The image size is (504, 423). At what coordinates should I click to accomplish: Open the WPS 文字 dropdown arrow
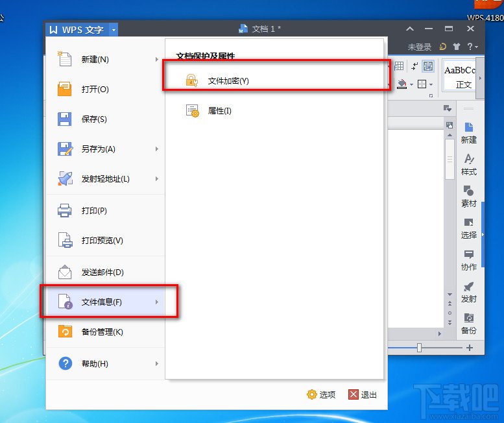tap(114, 30)
